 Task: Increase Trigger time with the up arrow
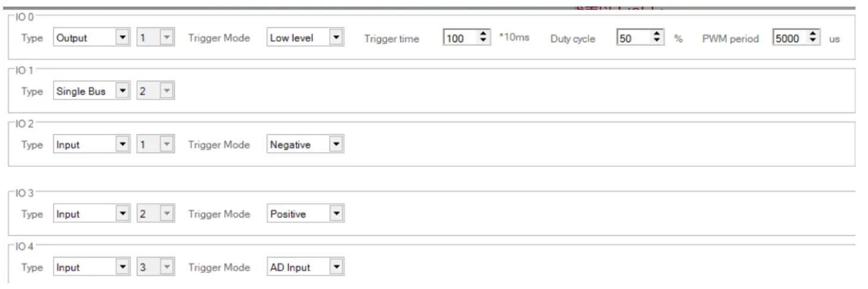pyautogui.click(x=484, y=35)
